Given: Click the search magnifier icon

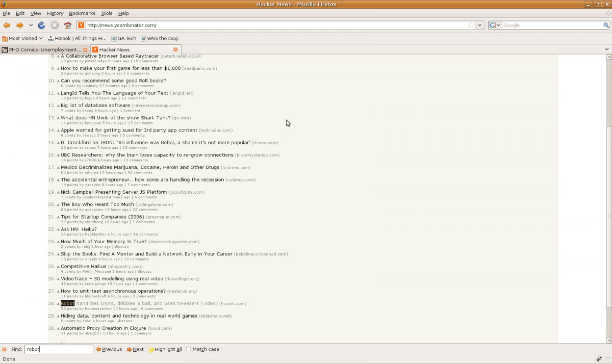Looking at the screenshot, I should pos(606,25).
